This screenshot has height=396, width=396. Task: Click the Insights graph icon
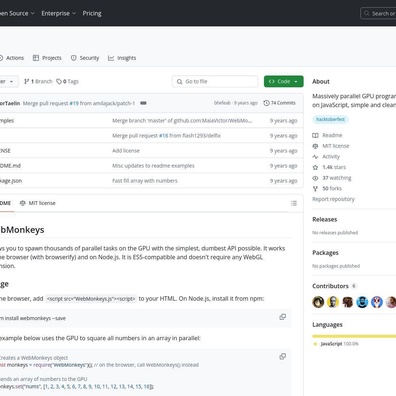[111, 58]
